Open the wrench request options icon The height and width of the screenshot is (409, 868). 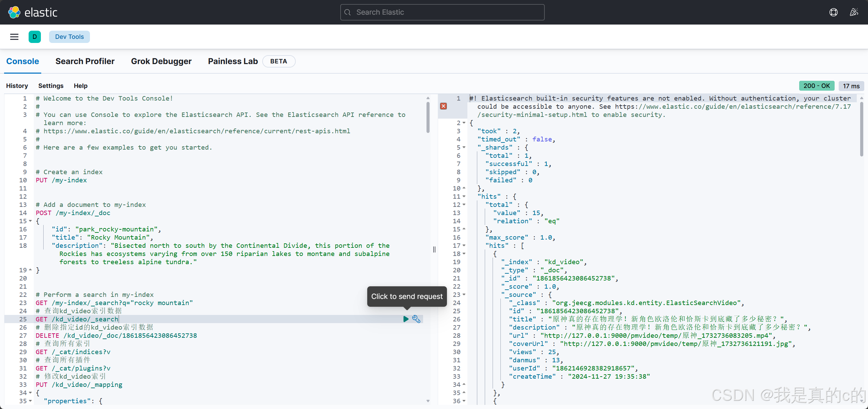pos(416,319)
